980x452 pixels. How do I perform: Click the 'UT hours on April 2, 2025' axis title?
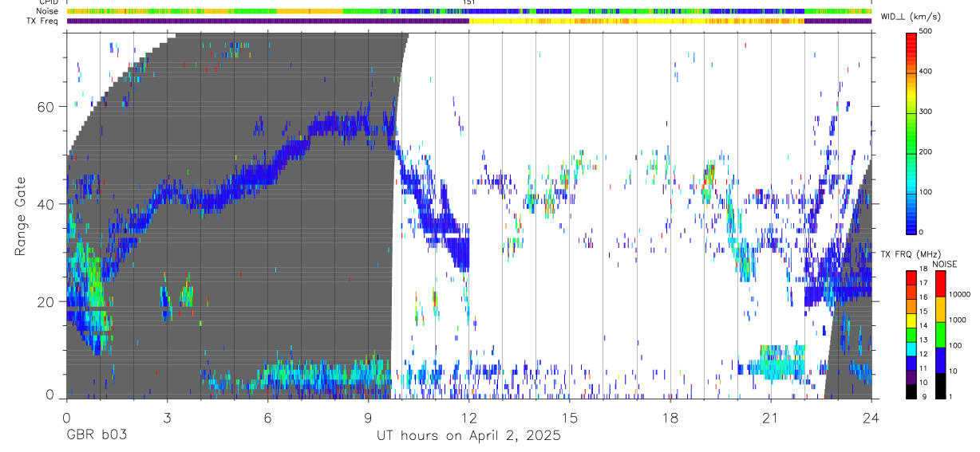pyautogui.click(x=468, y=436)
